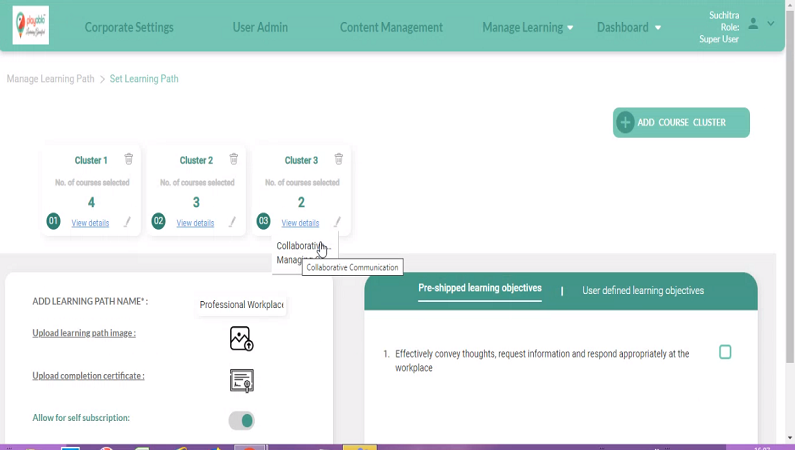The width and height of the screenshot is (795, 450).
Task: Click the Playablo logo in the header
Action: [x=31, y=26]
